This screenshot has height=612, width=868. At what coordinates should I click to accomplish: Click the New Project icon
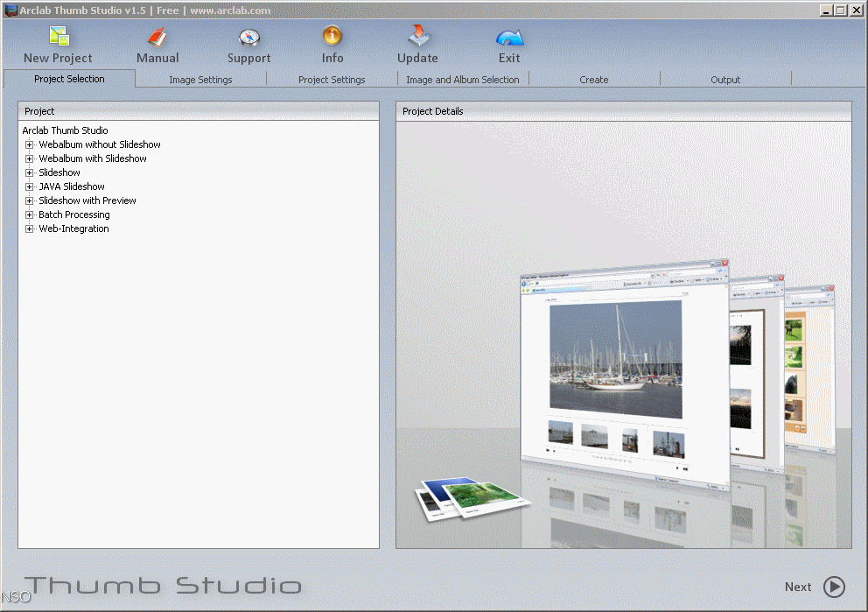pyautogui.click(x=59, y=36)
